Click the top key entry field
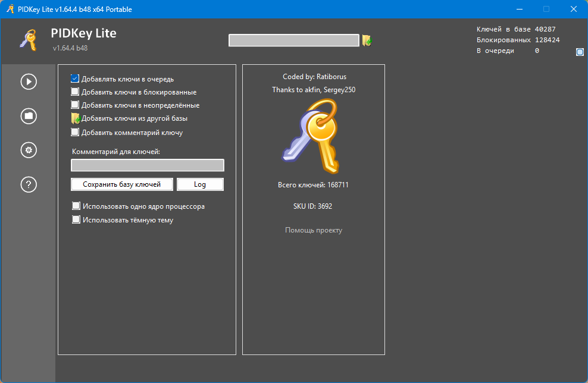Viewport: 588px width, 383px height. 294,40
